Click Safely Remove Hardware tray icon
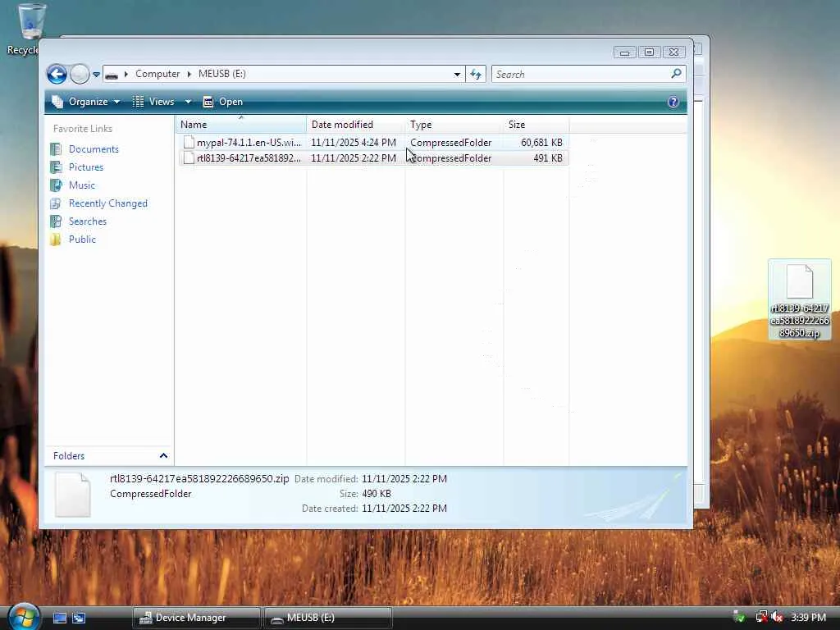The width and height of the screenshot is (840, 630). click(739, 618)
